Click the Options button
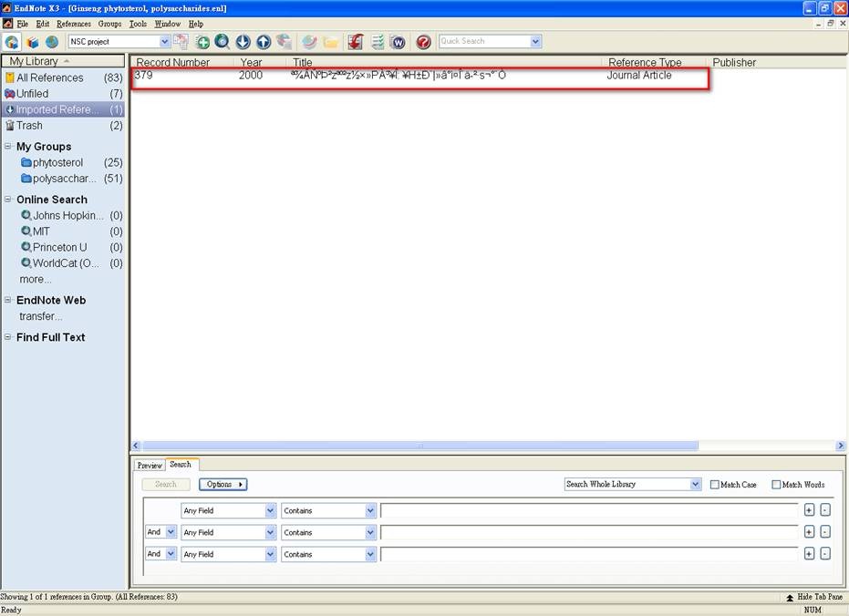The height and width of the screenshot is (616, 849). point(223,484)
